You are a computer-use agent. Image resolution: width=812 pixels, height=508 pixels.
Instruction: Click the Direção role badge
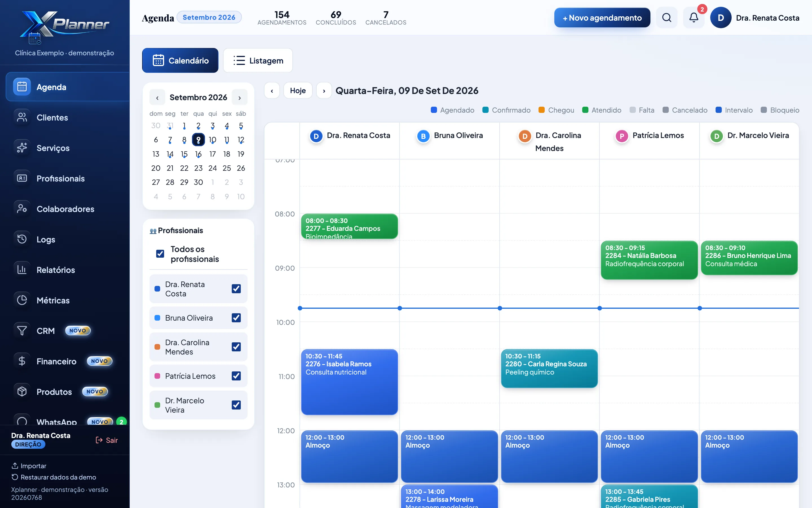click(28, 444)
